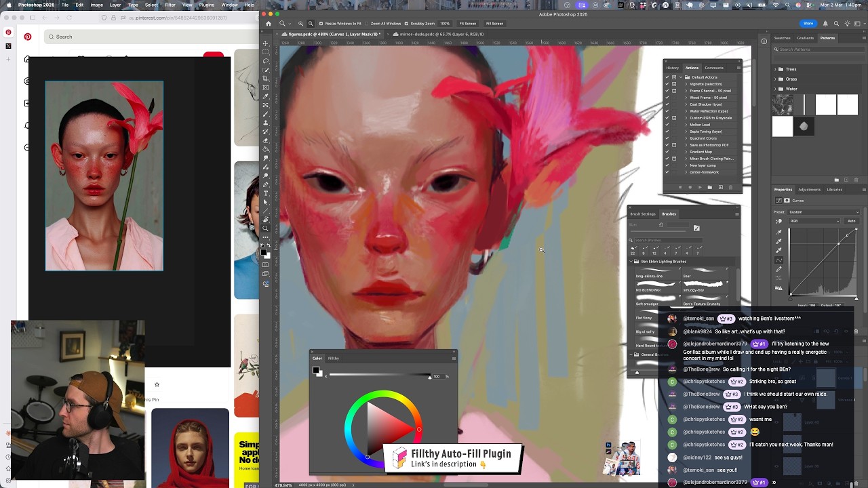
Task: Toggle dialog for Save as Photoshop PDF
Action: 674,145
